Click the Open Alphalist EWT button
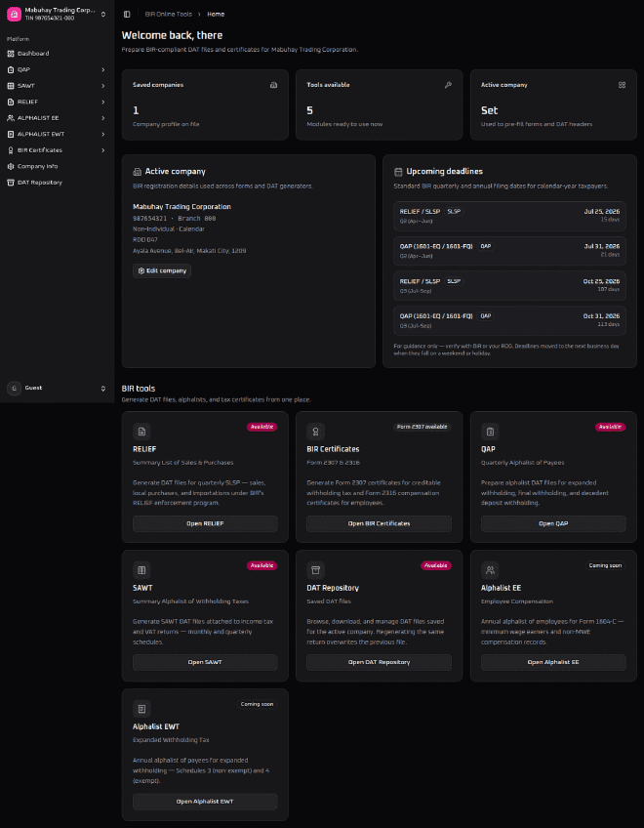This screenshot has width=644, height=828. [x=205, y=801]
